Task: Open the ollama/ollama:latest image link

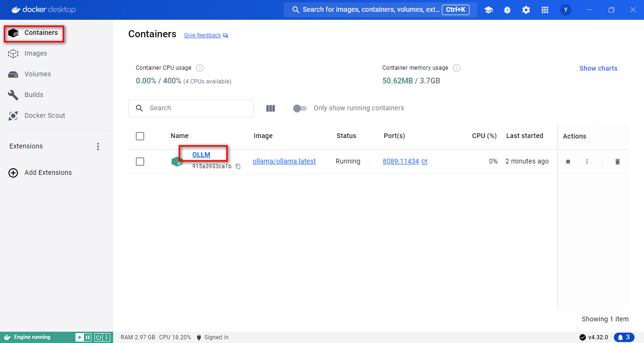Action: [x=284, y=161]
